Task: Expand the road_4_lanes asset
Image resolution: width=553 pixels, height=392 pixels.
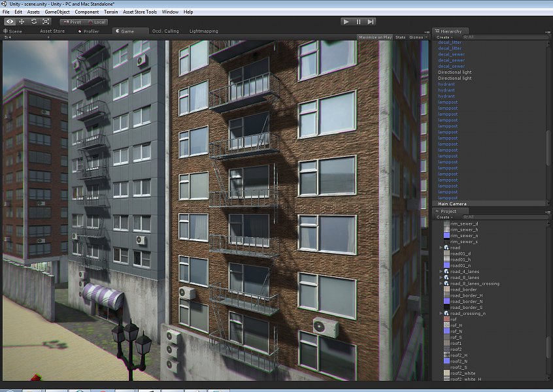Action: [x=441, y=271]
